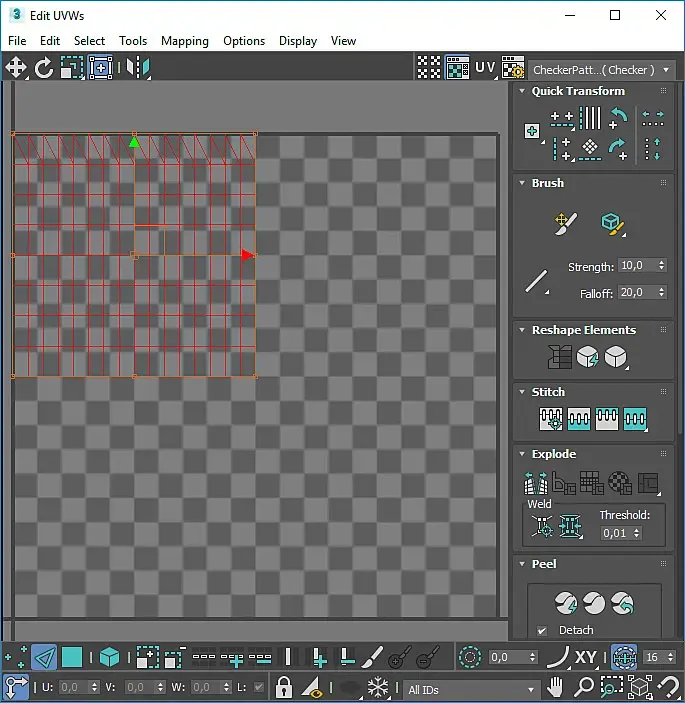Click the Zoom magnifier icon
685x703 pixels.
click(584, 688)
